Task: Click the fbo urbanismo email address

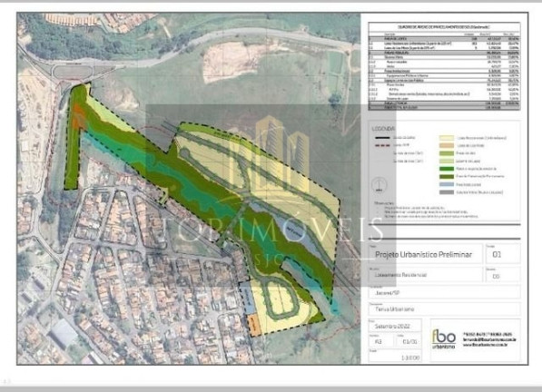Action: pos(489,339)
